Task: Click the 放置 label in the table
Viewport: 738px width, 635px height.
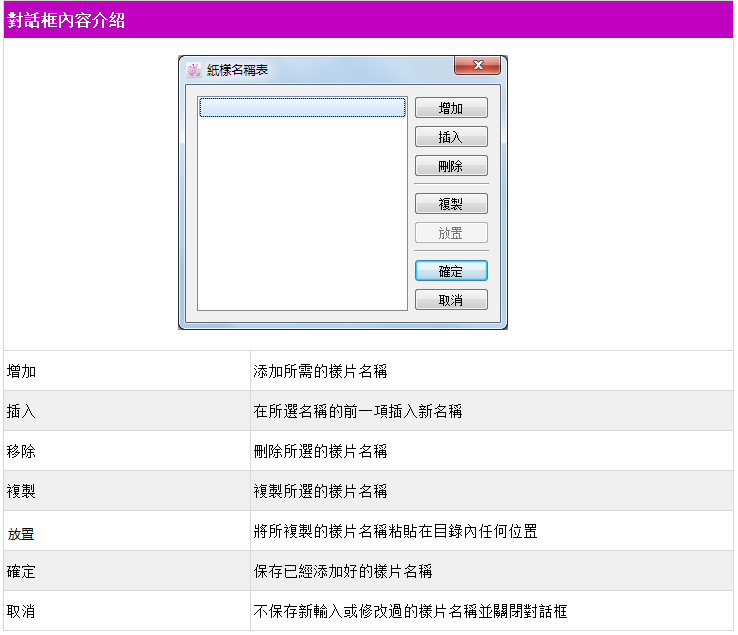Action: 21,532
